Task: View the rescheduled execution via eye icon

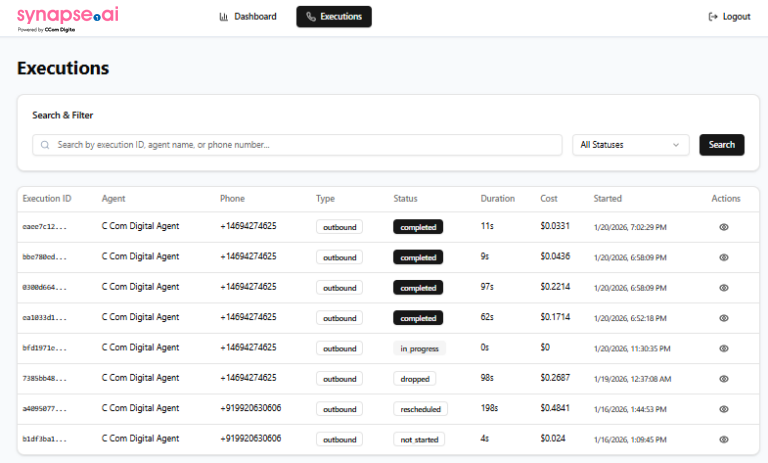Action: (x=724, y=409)
